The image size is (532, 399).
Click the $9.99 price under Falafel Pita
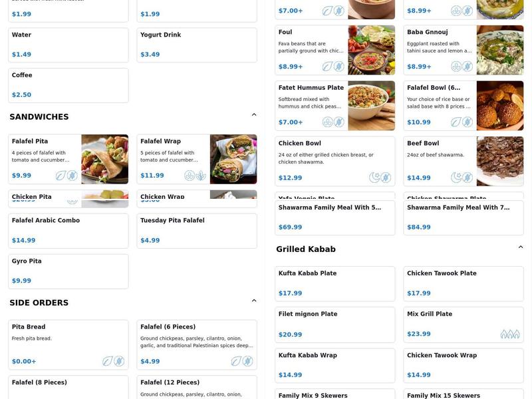(22, 176)
